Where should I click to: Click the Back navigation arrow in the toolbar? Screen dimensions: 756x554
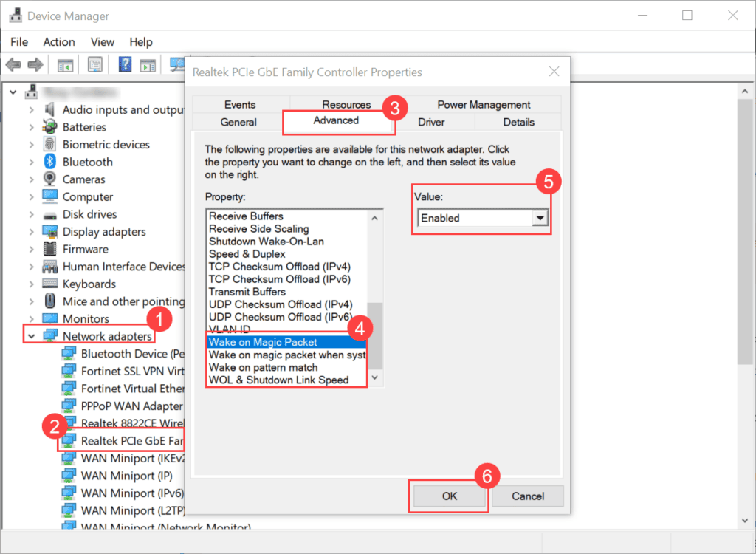tap(13, 64)
